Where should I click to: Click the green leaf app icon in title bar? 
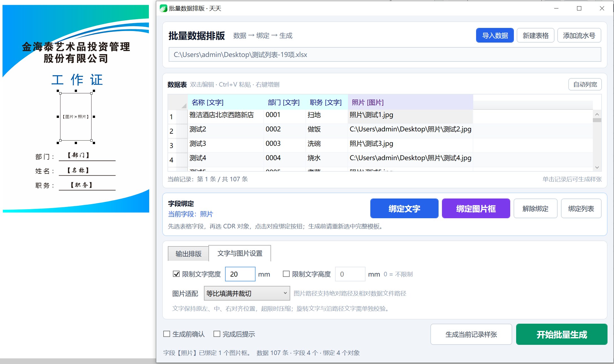tap(163, 8)
